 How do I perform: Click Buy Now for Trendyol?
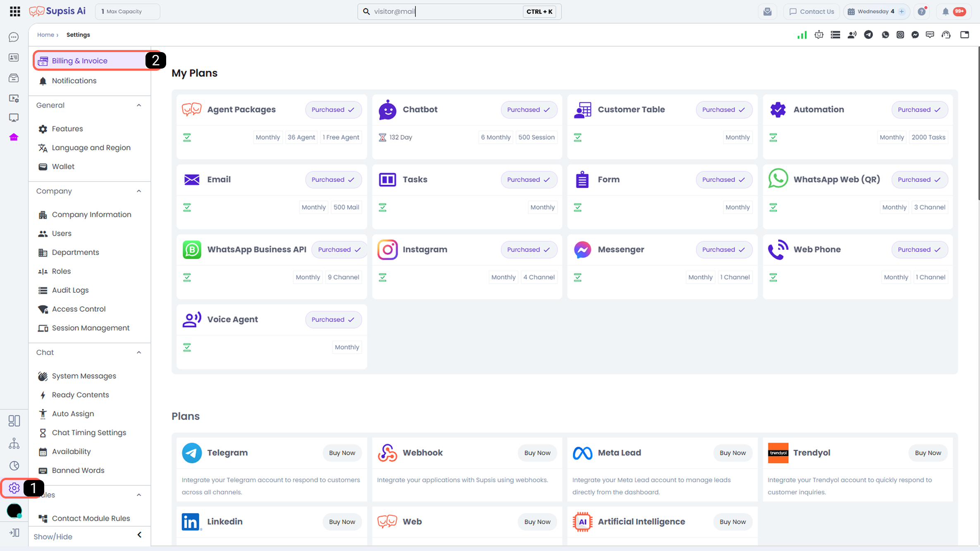[928, 453]
